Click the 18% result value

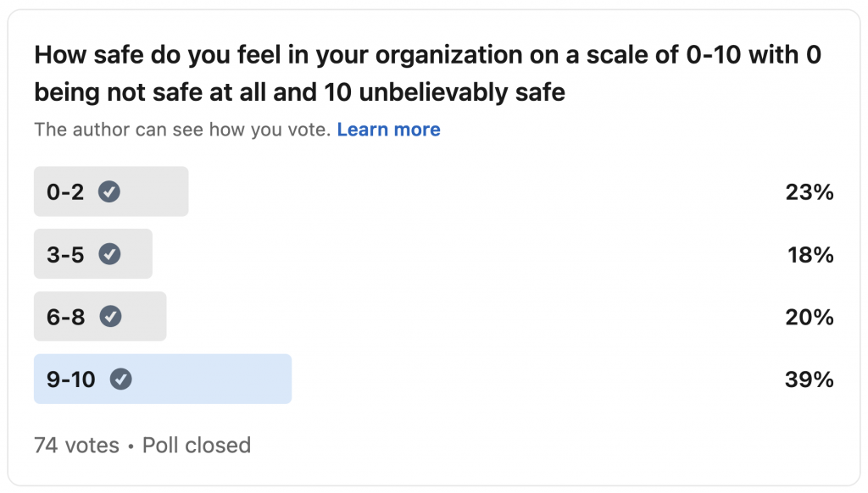point(810,254)
